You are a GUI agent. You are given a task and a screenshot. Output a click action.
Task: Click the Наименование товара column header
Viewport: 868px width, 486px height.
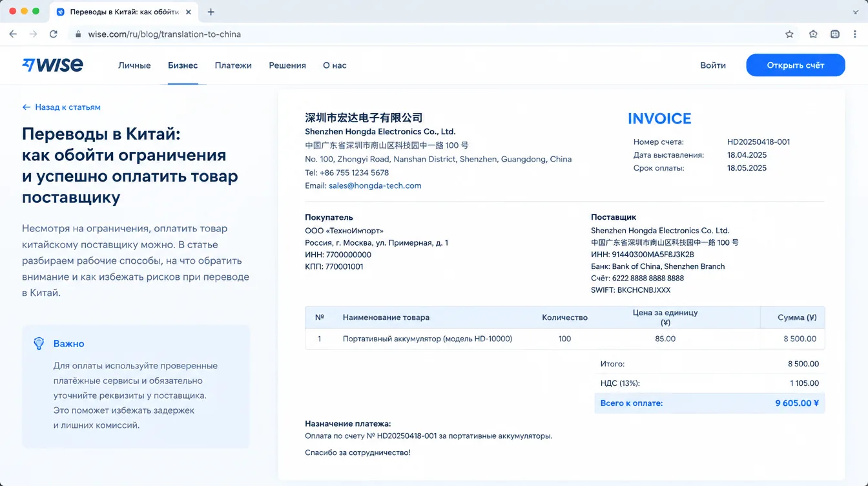coord(386,317)
